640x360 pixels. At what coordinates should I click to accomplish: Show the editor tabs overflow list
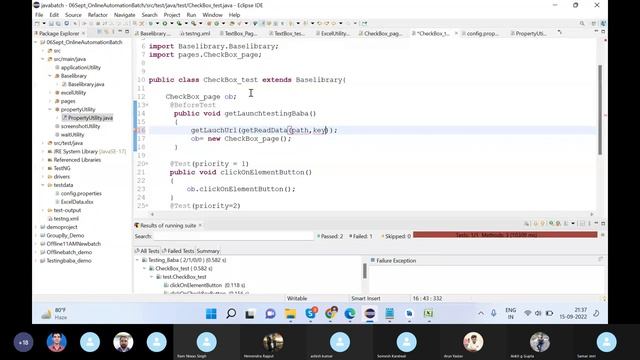pyautogui.click(x=560, y=32)
